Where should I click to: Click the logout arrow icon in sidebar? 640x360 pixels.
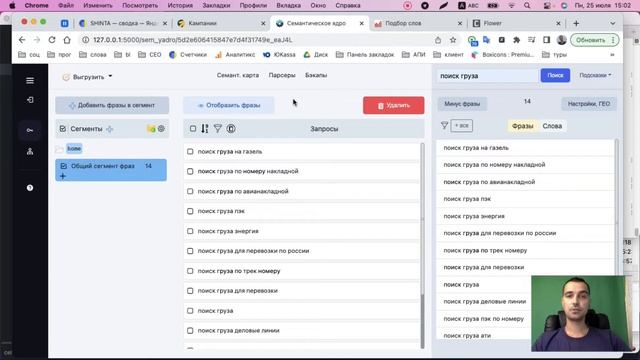coord(30,100)
